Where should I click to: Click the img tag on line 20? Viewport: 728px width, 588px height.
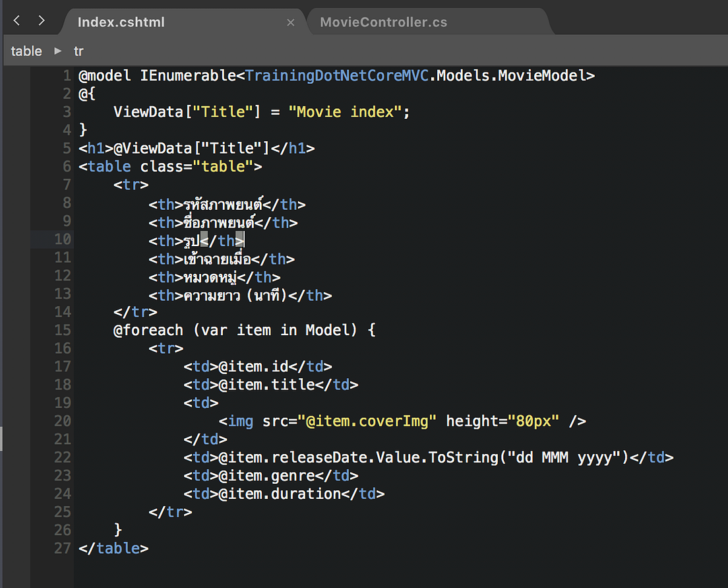tap(240, 420)
